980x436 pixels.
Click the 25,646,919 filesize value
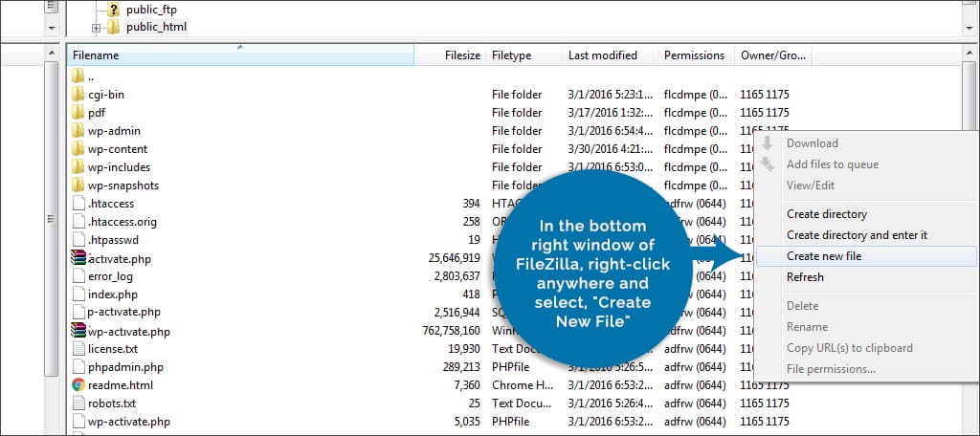tap(455, 257)
